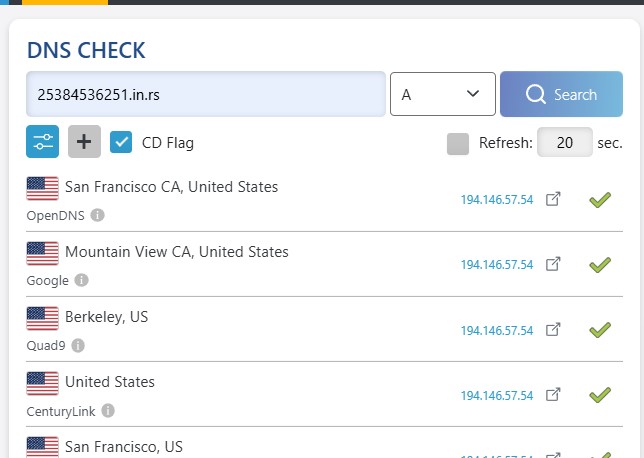The width and height of the screenshot is (644, 458).
Task: Open external link icon for CenturyLink result
Action: pyautogui.click(x=553, y=395)
